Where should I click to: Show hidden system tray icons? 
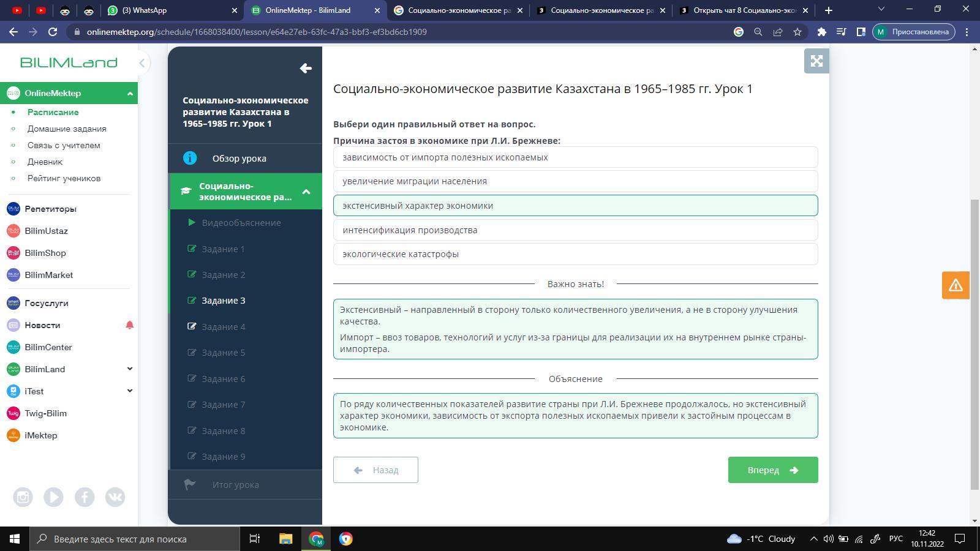tap(813, 539)
